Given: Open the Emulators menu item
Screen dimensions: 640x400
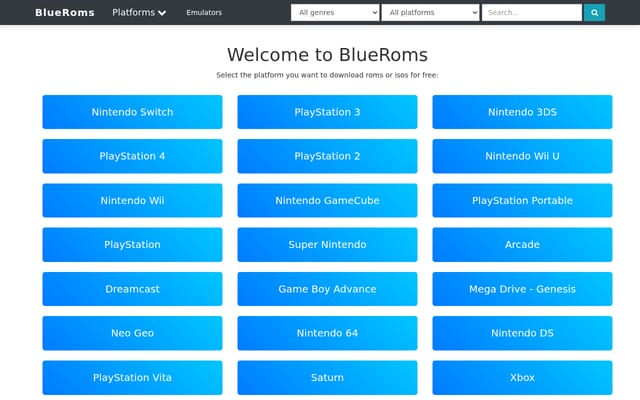Looking at the screenshot, I should click(204, 13).
